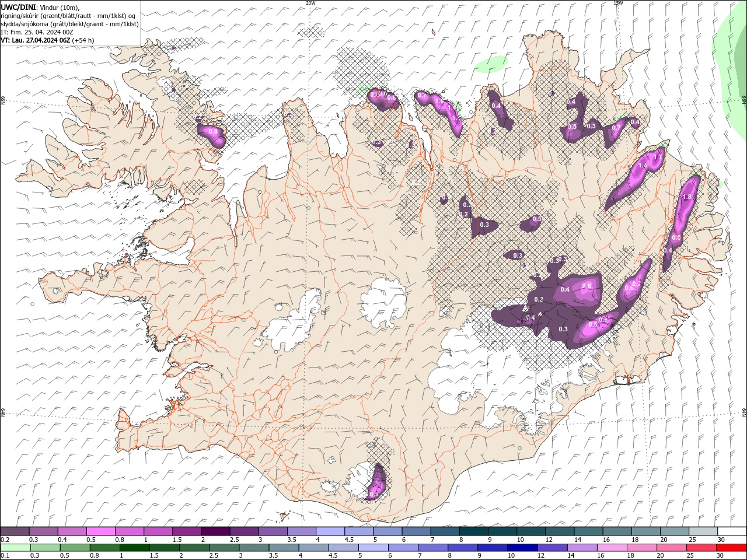Click the bold UWC/DINI title text
Viewport: 747px width, 560px height.
[x=18, y=7]
